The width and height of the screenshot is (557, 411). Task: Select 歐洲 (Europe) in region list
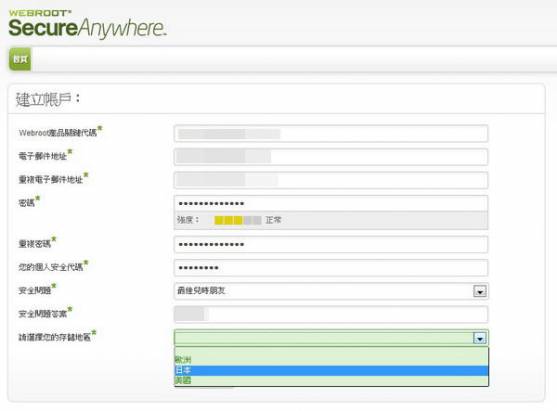pos(331,359)
